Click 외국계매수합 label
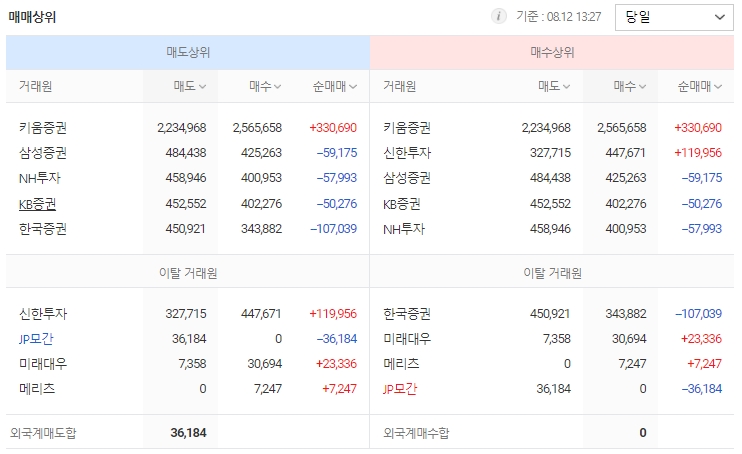The image size is (742, 454). click(x=416, y=433)
